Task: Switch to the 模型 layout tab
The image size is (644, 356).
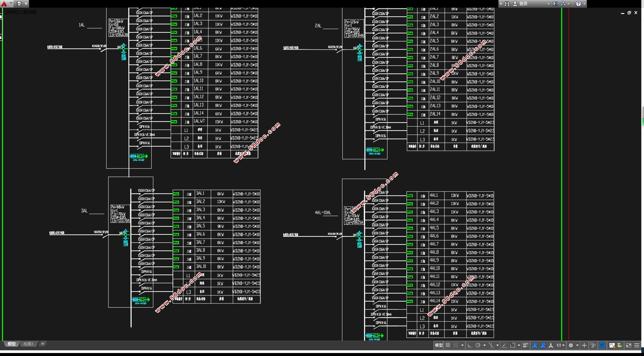Action: pos(12,344)
